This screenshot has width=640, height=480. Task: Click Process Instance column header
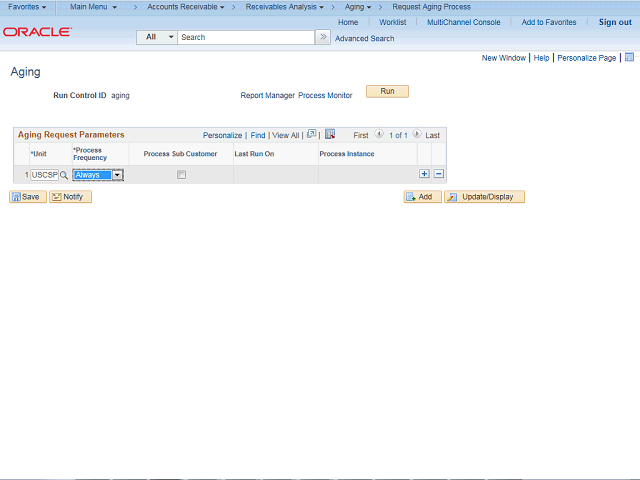tap(347, 154)
